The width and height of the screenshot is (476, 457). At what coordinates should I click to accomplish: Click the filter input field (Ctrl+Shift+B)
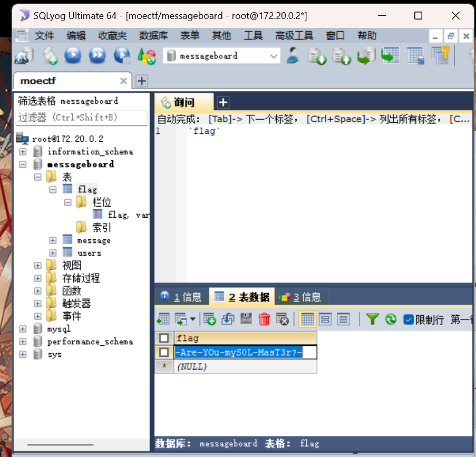(82, 118)
